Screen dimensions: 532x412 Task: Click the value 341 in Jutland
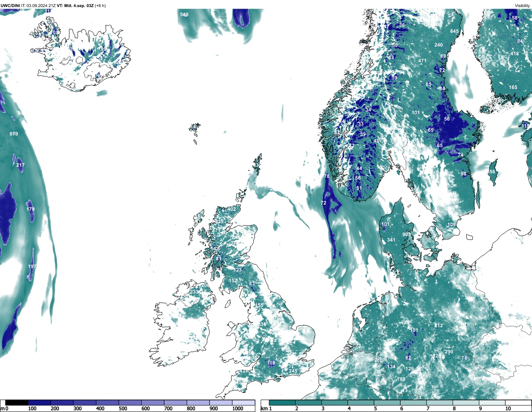[x=391, y=240]
